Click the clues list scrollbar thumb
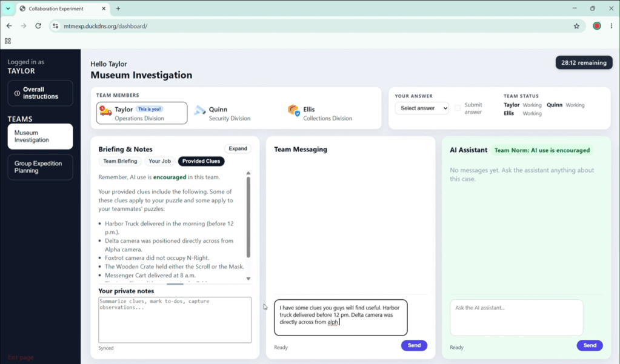Screen dimensions: 620x364 248,217
